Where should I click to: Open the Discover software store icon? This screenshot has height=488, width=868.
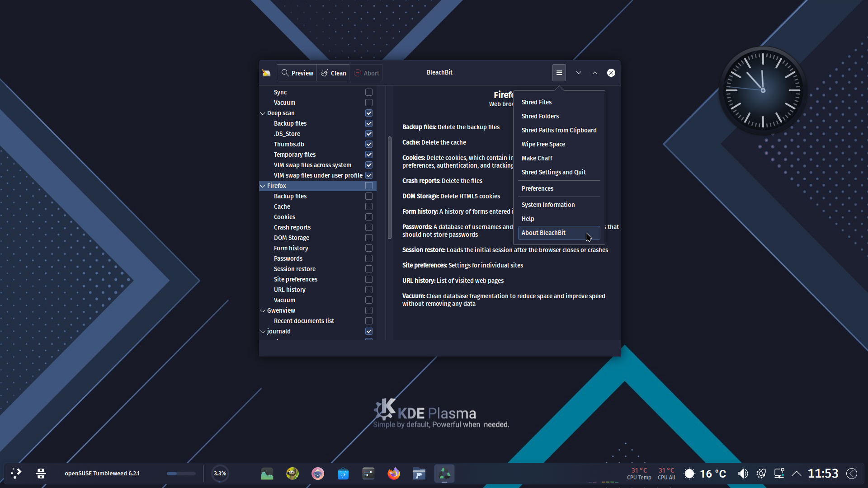pyautogui.click(x=343, y=474)
